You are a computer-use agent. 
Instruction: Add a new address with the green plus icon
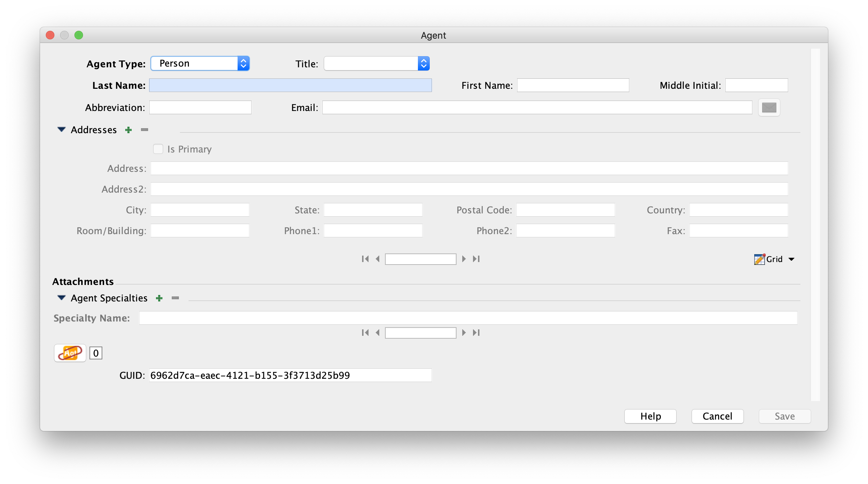click(x=128, y=130)
